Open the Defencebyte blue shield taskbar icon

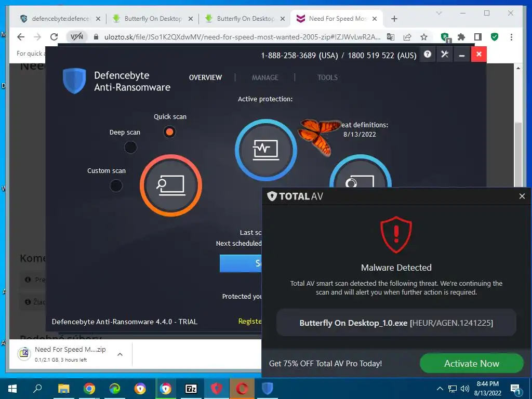point(268,389)
